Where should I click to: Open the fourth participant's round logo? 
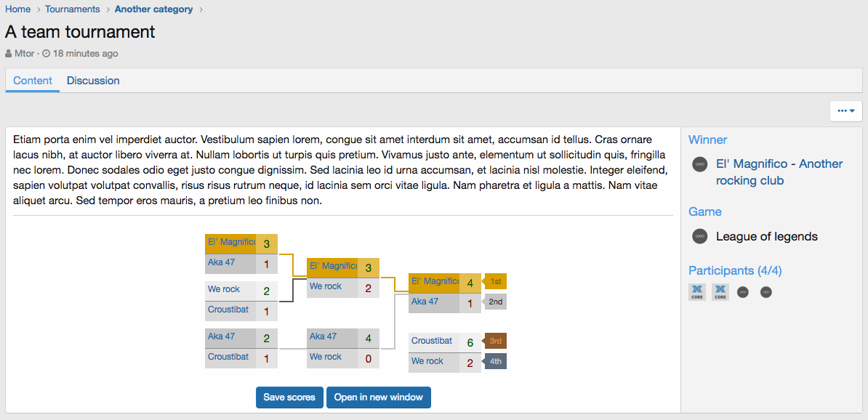(x=765, y=292)
